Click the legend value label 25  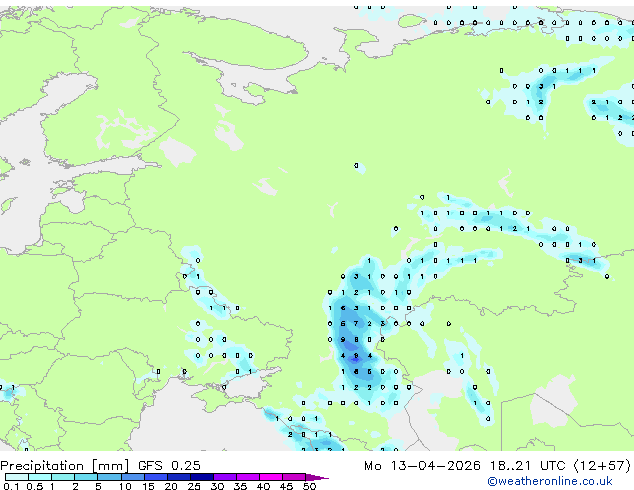pyautogui.click(x=194, y=486)
